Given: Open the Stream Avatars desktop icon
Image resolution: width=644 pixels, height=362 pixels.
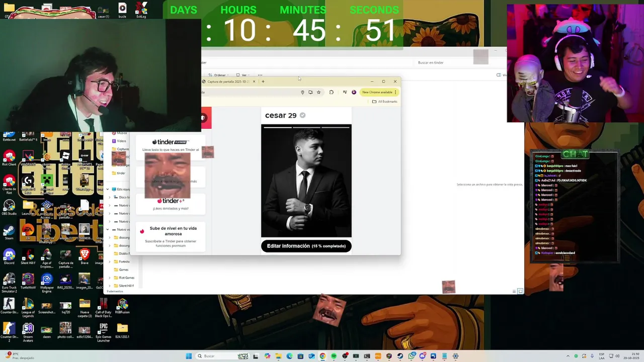Looking at the screenshot, I should click(28, 332).
